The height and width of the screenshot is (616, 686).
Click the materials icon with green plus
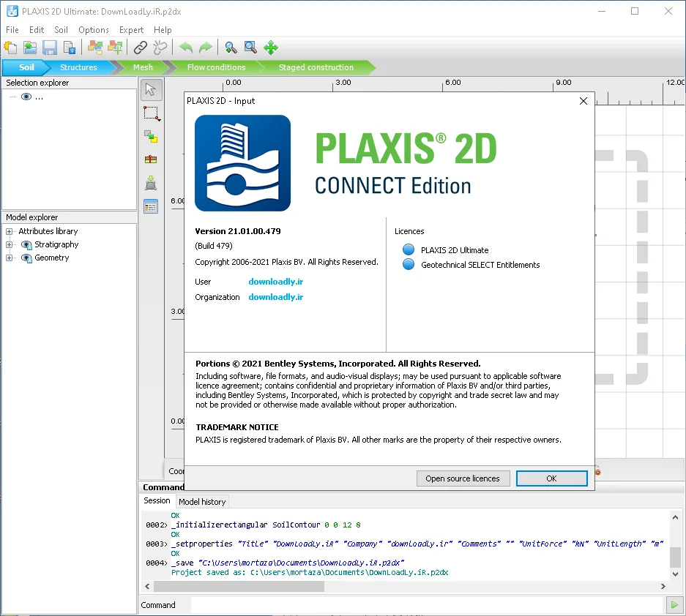click(x=115, y=48)
